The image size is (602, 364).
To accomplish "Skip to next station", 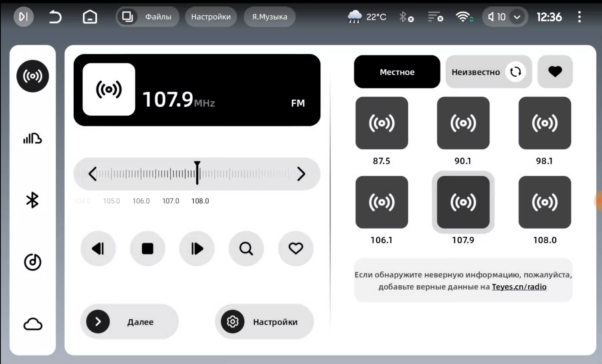I will click(x=197, y=249).
